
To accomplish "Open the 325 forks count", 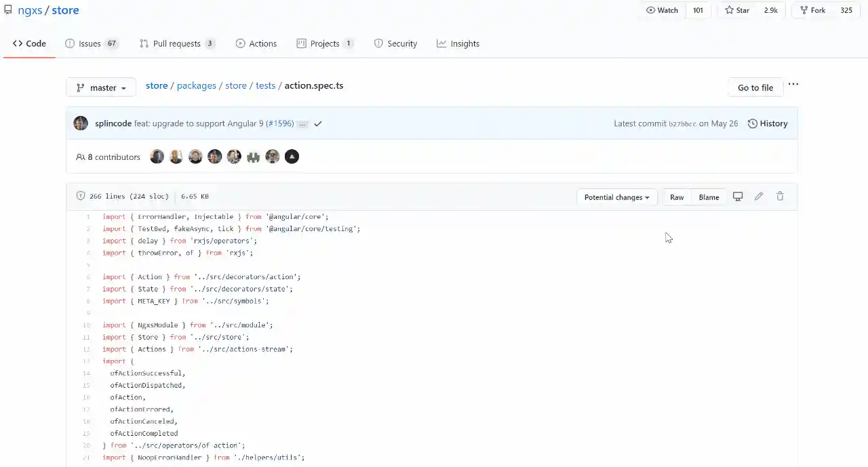I will [846, 10].
